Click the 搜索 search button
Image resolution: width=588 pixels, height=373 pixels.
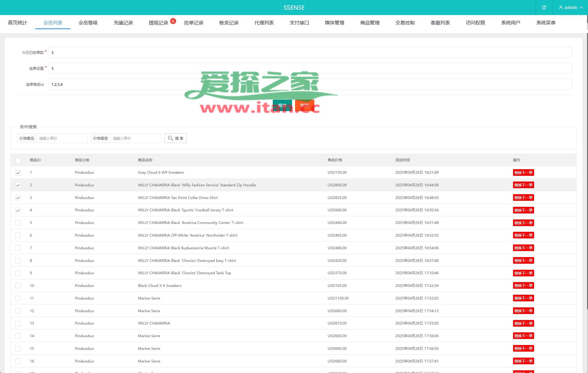tap(176, 138)
